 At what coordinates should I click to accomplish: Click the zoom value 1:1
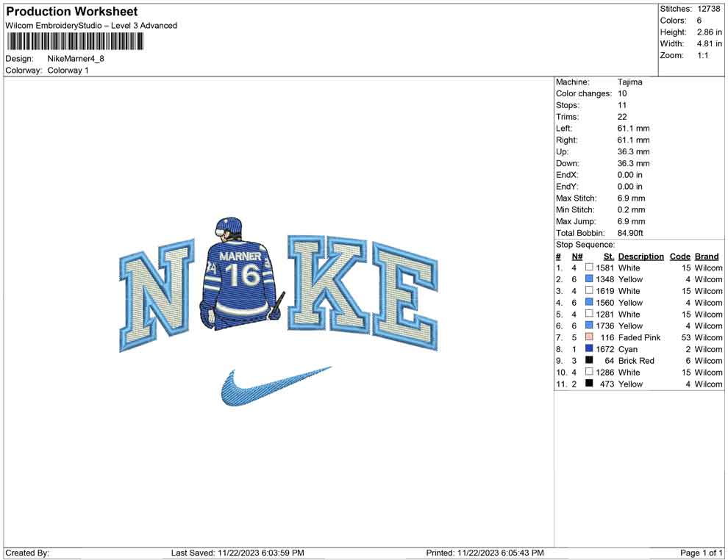click(702, 55)
